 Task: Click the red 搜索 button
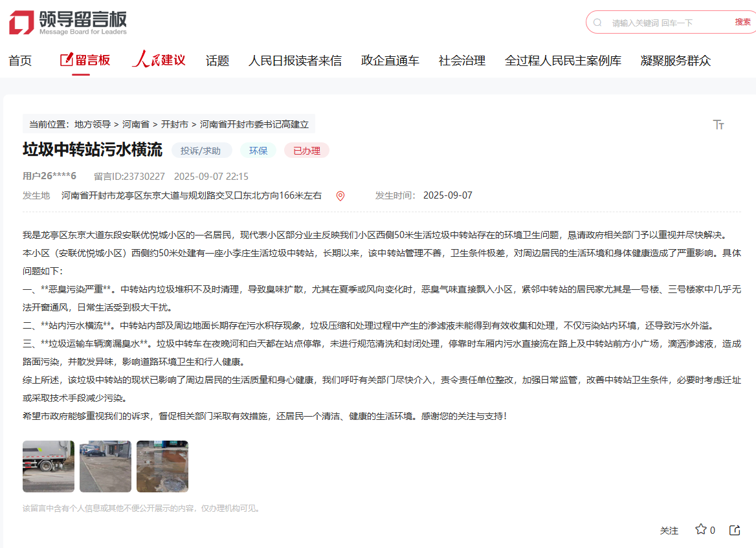pyautogui.click(x=742, y=22)
